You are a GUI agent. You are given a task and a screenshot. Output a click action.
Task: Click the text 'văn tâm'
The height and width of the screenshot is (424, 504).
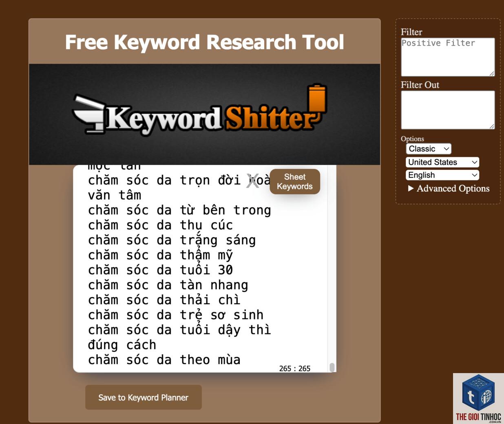[x=115, y=195]
